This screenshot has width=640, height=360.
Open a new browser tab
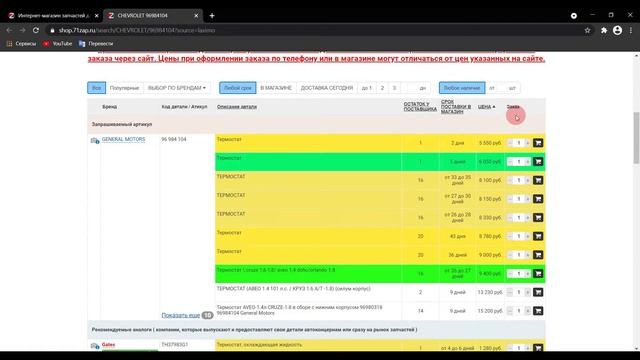click(x=212, y=16)
